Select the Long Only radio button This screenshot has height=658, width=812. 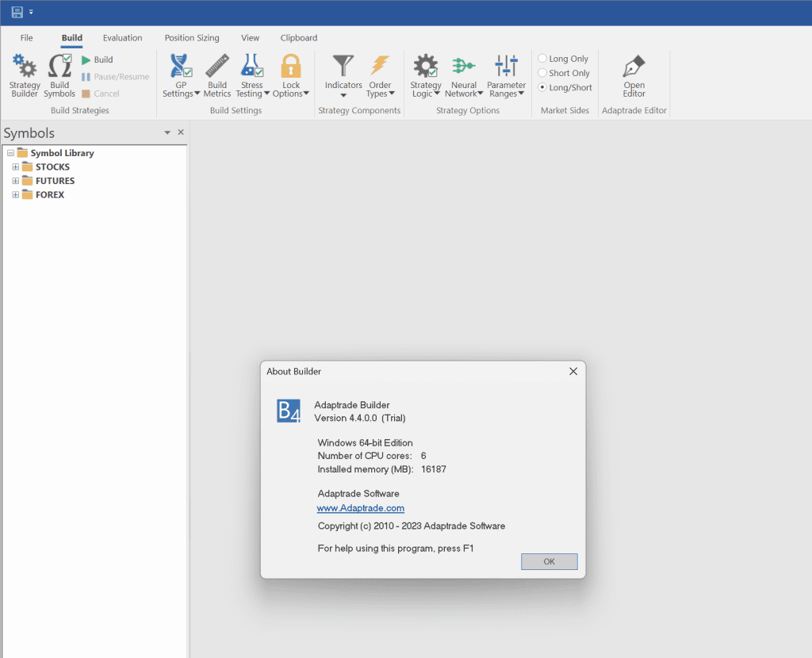[542, 59]
